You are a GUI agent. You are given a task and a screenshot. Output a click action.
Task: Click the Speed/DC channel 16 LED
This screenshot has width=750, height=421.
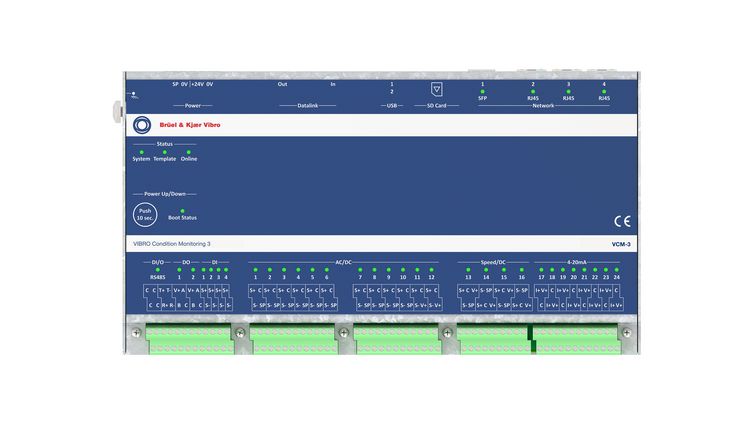coord(522,270)
